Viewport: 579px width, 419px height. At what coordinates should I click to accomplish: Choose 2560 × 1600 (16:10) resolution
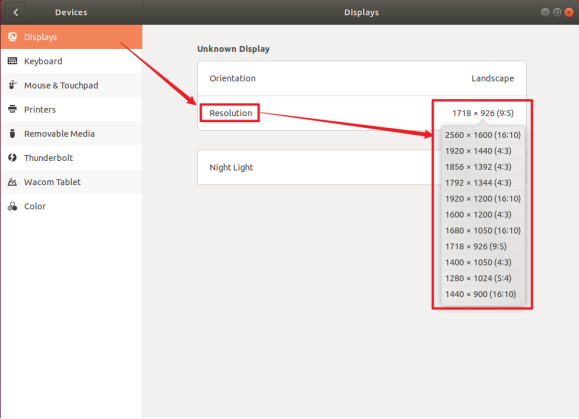[483, 135]
